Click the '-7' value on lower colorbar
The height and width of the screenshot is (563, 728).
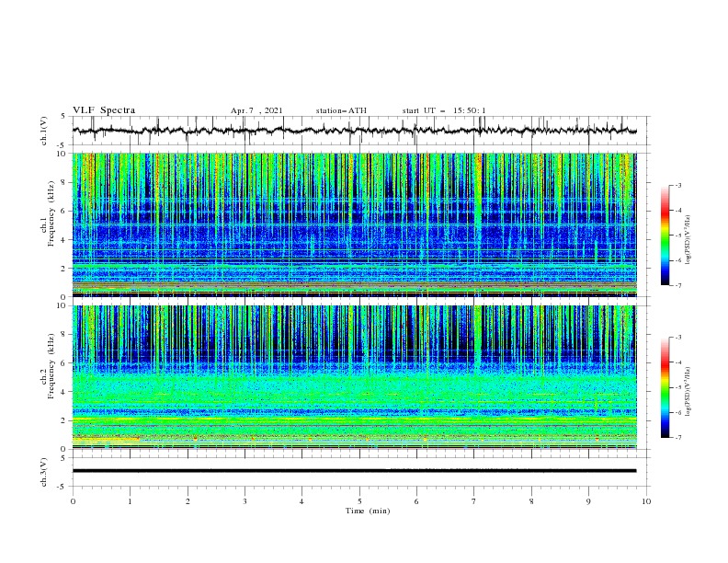coord(678,437)
